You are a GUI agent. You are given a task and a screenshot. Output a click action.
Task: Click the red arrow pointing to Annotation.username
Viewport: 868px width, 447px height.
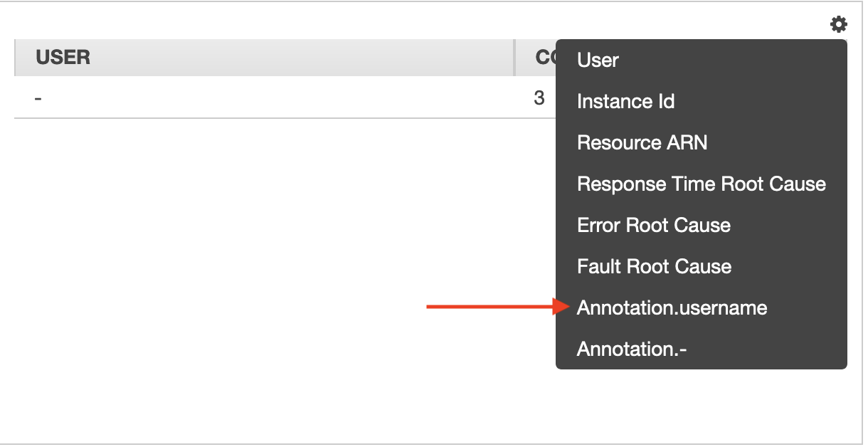point(497,307)
